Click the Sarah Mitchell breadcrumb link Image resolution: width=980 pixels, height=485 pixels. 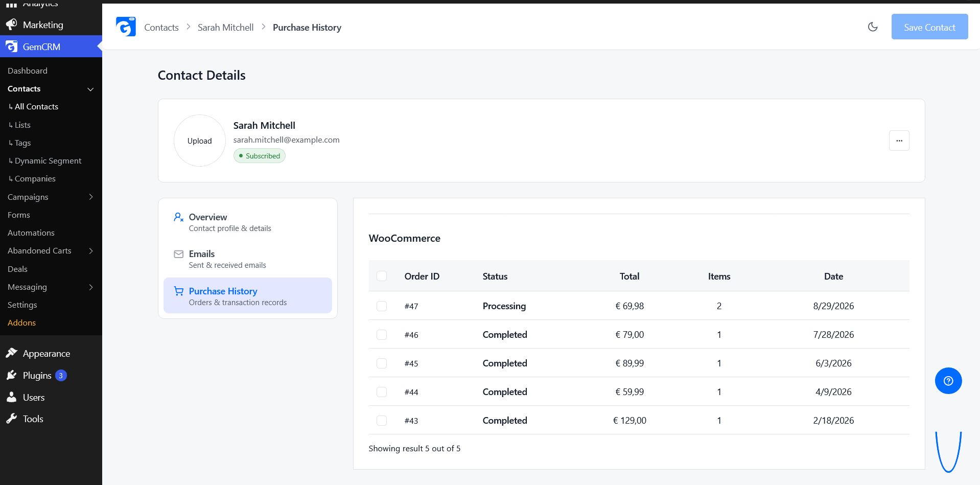pyautogui.click(x=225, y=27)
